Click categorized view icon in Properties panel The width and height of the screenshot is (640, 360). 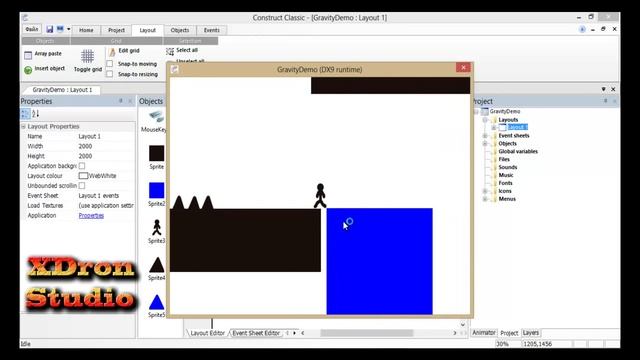25,114
